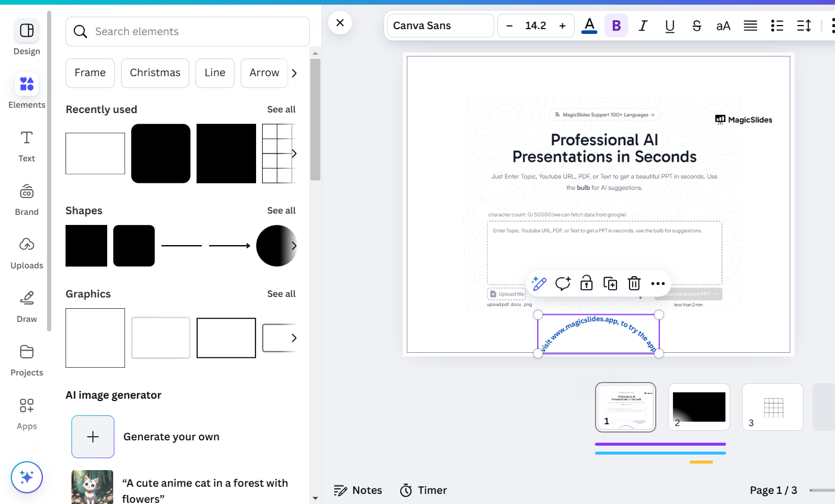This screenshot has height=504, width=835.
Task: Change the text alignment
Action: (x=750, y=26)
